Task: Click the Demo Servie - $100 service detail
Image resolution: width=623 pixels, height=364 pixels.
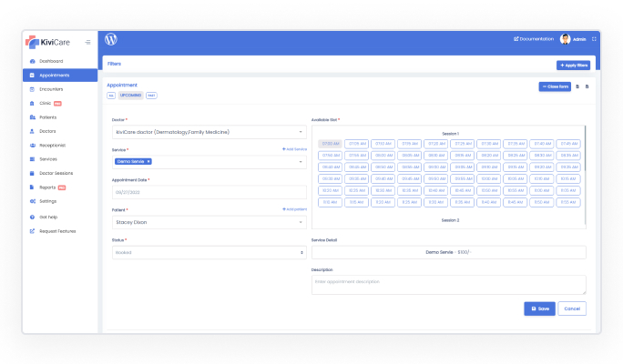Action: (x=448, y=252)
